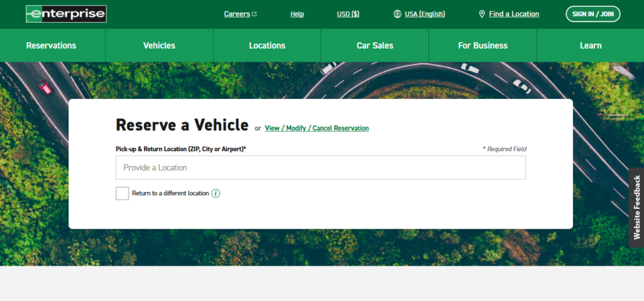The height and width of the screenshot is (301, 644).
Task: Open the Website Feedback side tab
Action: point(636,207)
